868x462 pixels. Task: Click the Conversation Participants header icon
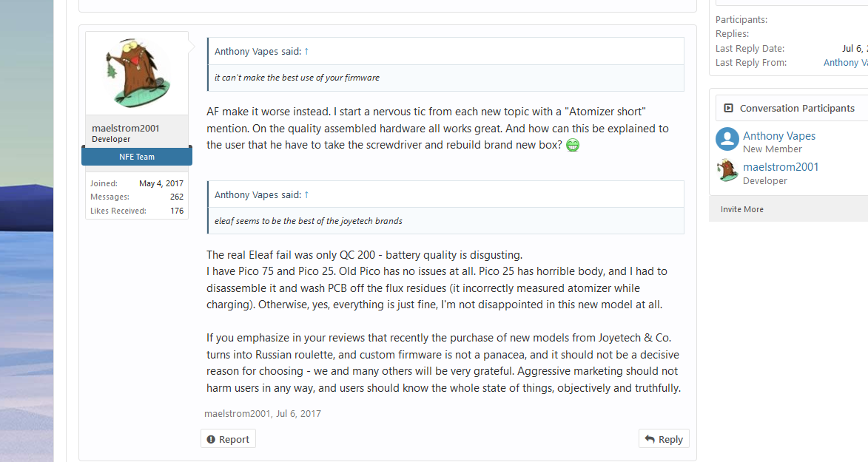click(728, 108)
